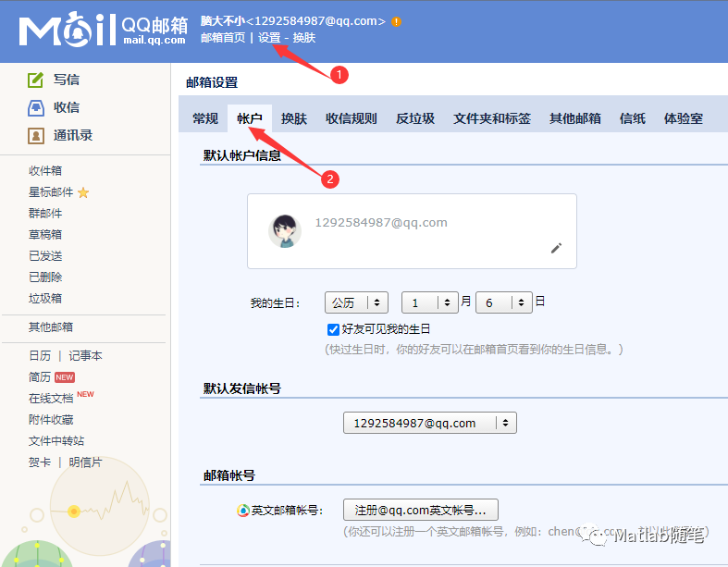Open the 星标邮件 folder
The height and width of the screenshot is (567, 728).
click(x=51, y=192)
